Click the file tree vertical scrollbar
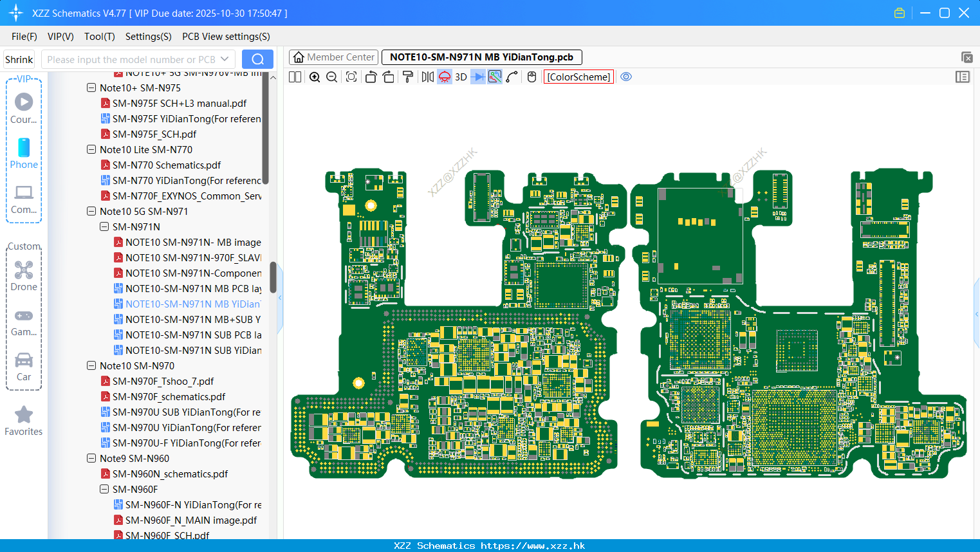Viewport: 980px width, 552px height. tap(273, 277)
